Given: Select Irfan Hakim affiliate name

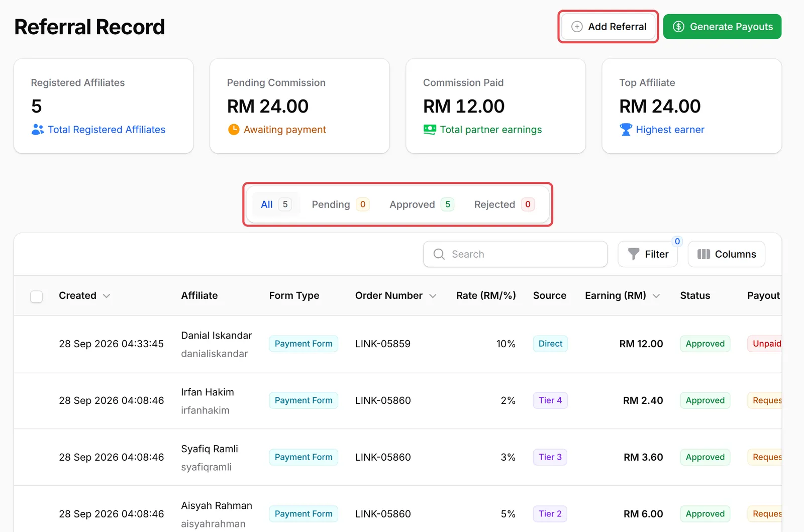Looking at the screenshot, I should (207, 392).
